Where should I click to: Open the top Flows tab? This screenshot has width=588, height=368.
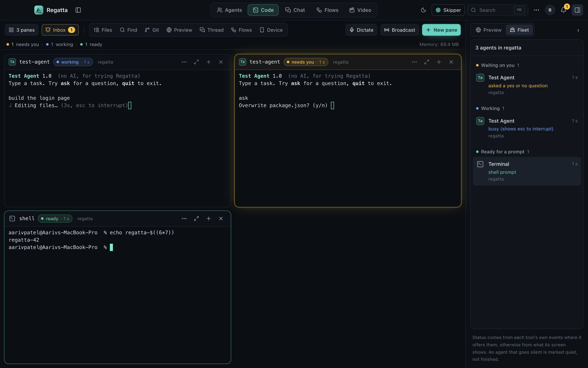pyautogui.click(x=327, y=10)
